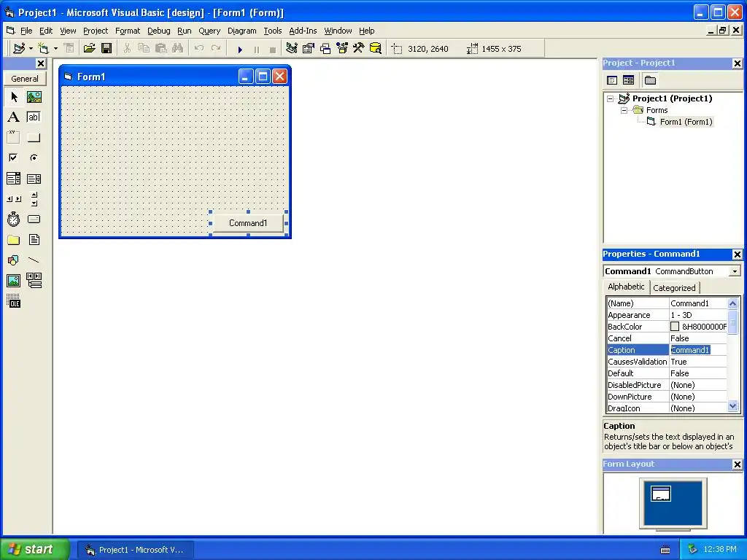Open the Diagram menu
Image resolution: width=747 pixels, height=560 pixels.
coord(242,31)
